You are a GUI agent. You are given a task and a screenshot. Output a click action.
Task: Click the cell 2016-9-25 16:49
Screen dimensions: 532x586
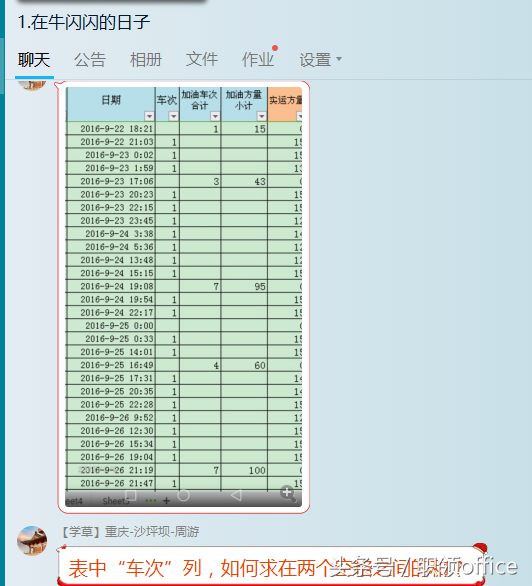[111, 365]
